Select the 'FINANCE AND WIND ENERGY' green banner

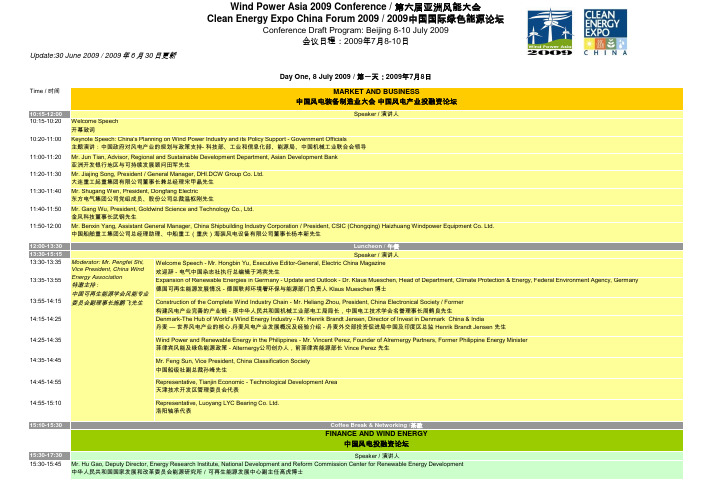[377, 440]
